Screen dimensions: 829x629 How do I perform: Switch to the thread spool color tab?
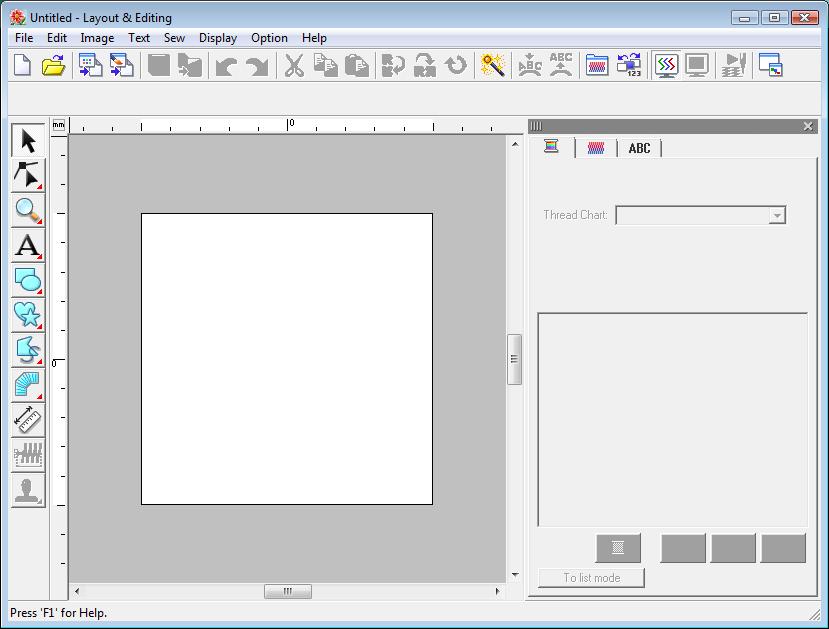[x=551, y=146]
